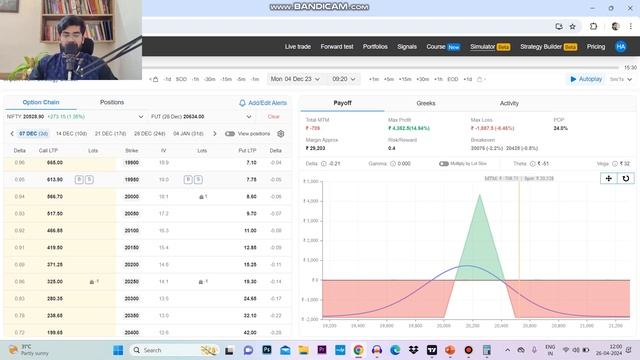Start Autoplay of the simulator
The width and height of the screenshot is (640, 360).
tap(586, 79)
